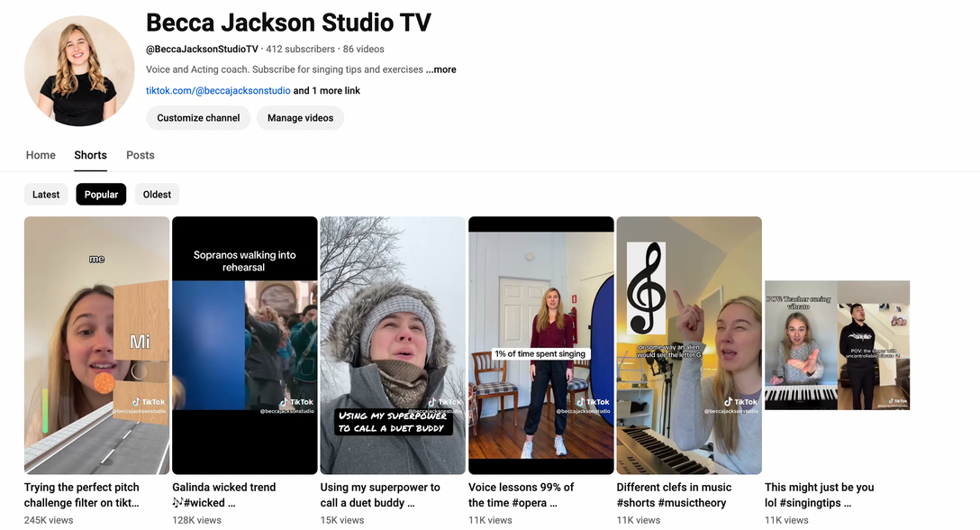
Task: Click title 'Using my superpower to call a duet buddy'
Action: coord(380,495)
